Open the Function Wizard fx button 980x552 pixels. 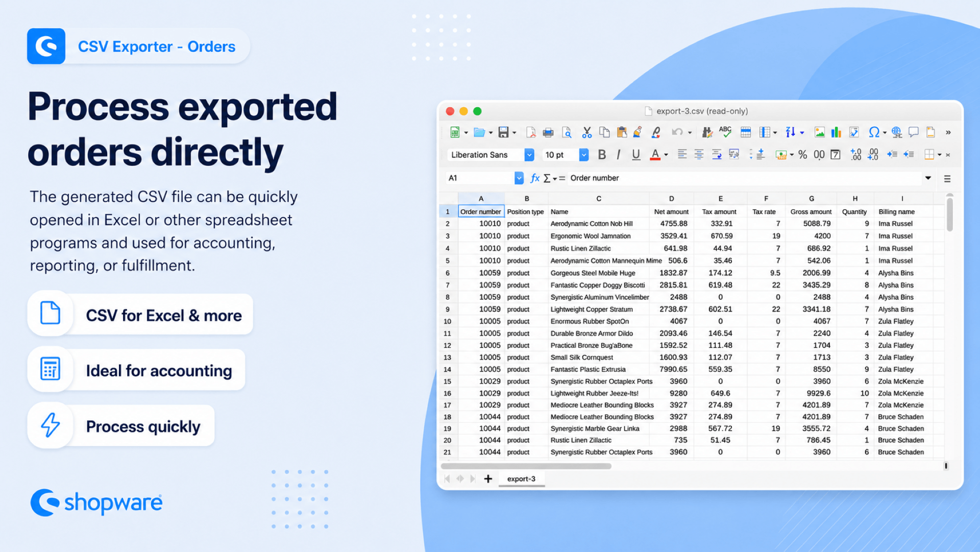pos(535,178)
